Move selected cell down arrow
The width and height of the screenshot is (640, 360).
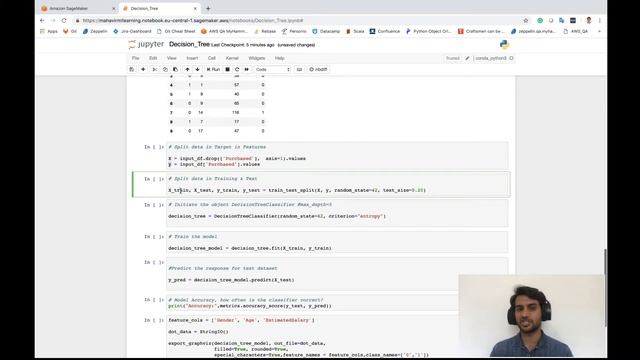tap(198, 69)
